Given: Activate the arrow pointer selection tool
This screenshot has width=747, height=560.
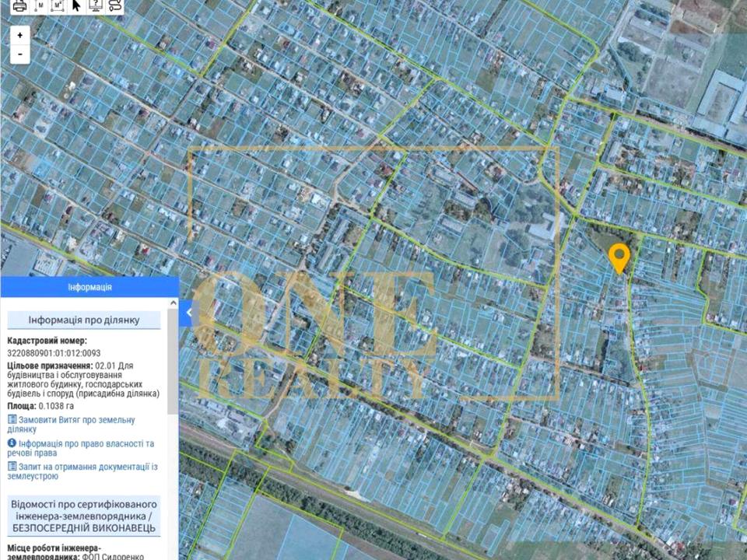Looking at the screenshot, I should pyautogui.click(x=76, y=6).
